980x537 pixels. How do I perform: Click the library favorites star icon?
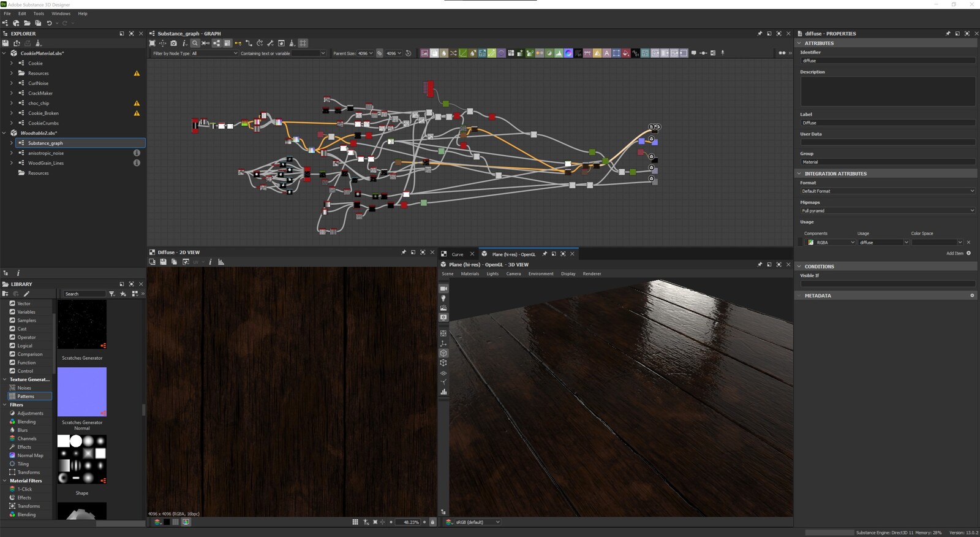[x=123, y=294]
